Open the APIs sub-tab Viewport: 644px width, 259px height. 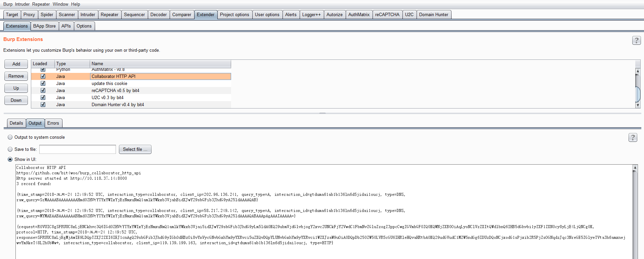point(66,26)
